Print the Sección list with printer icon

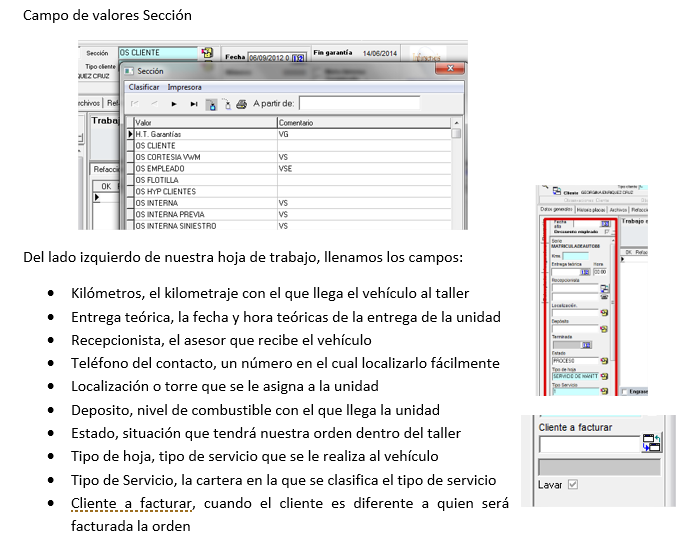[x=242, y=104]
